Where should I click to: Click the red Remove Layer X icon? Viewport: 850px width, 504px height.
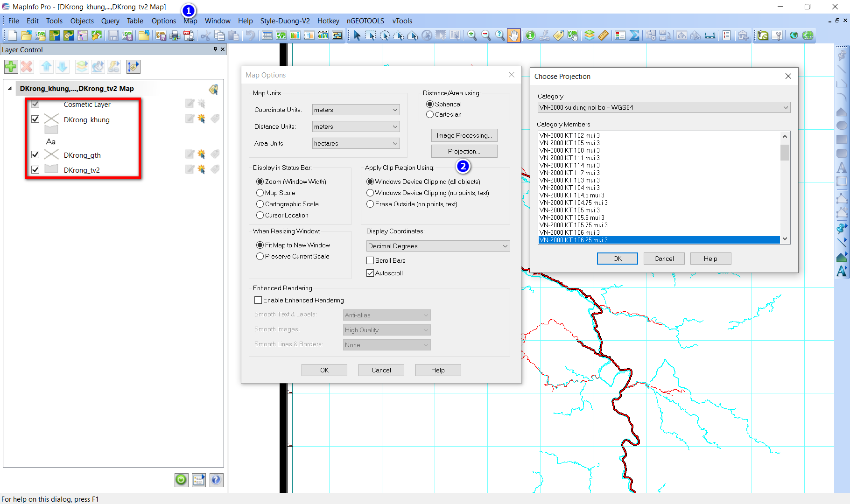pos(27,67)
